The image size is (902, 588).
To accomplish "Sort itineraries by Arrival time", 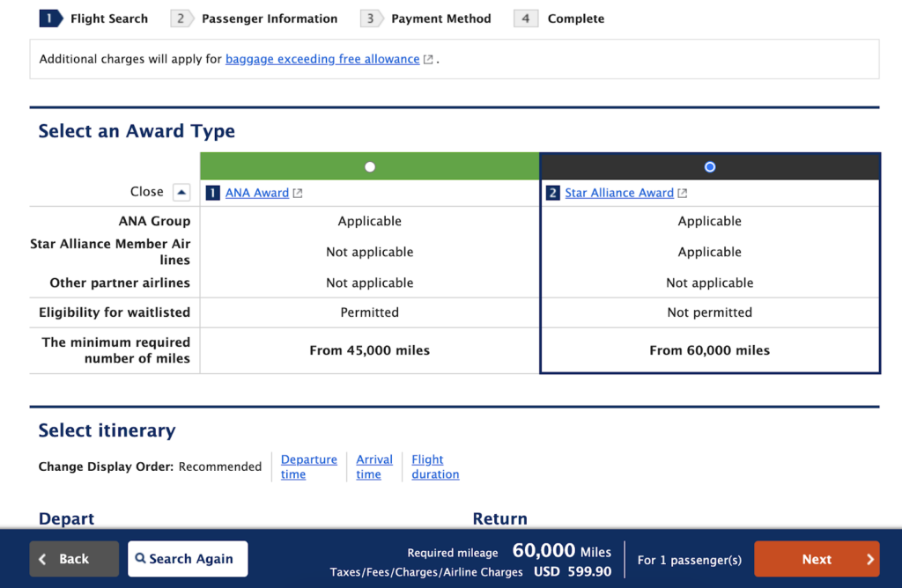I will tap(374, 467).
